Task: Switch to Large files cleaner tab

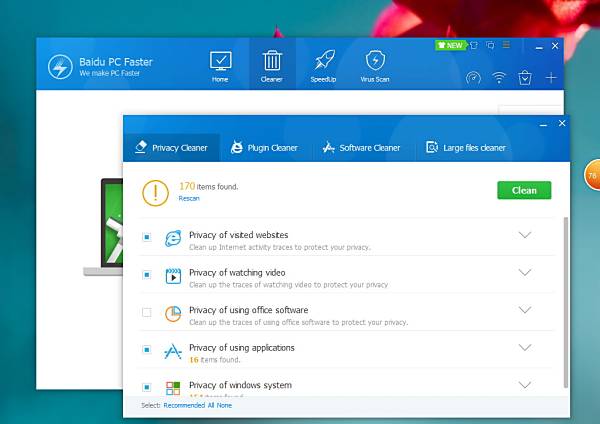Action: 466,148
